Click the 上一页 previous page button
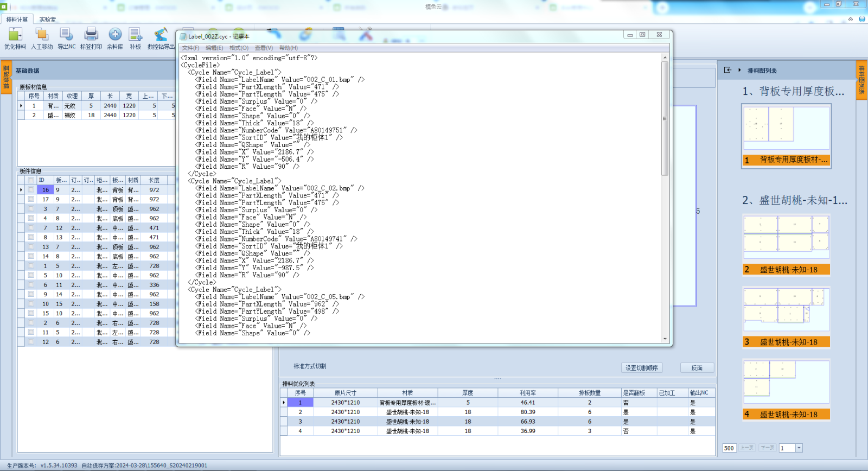The width and height of the screenshot is (868, 471). 747,448
